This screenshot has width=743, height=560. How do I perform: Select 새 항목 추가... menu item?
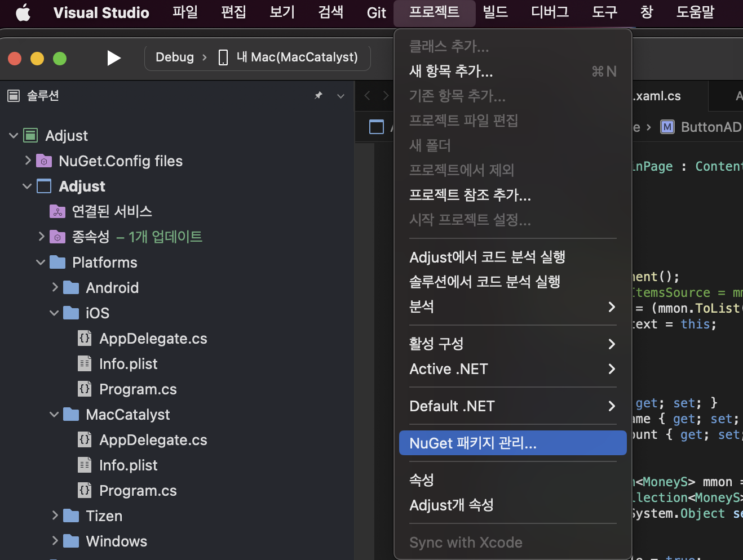(512, 71)
